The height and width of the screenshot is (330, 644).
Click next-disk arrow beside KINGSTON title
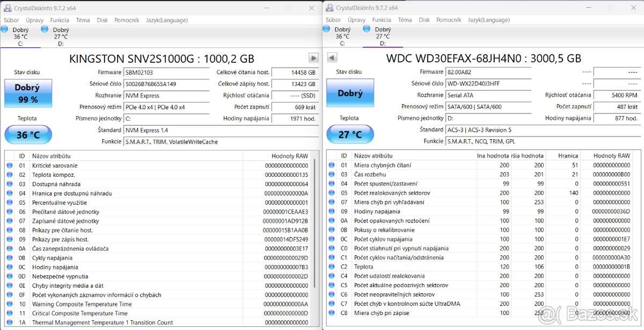tap(313, 58)
